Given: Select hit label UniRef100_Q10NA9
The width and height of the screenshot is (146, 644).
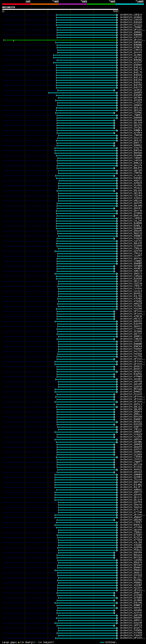Looking at the screenshot, I should [x=131, y=600].
